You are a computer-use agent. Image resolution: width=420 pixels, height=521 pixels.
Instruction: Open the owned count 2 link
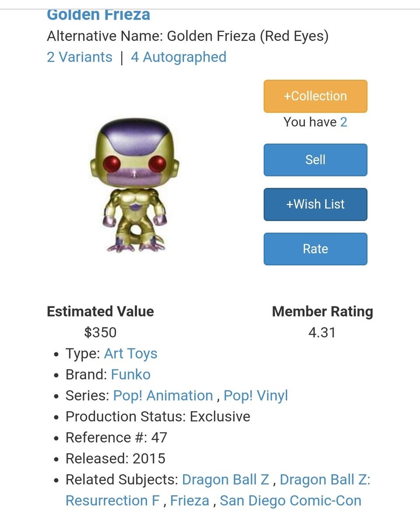click(x=344, y=122)
